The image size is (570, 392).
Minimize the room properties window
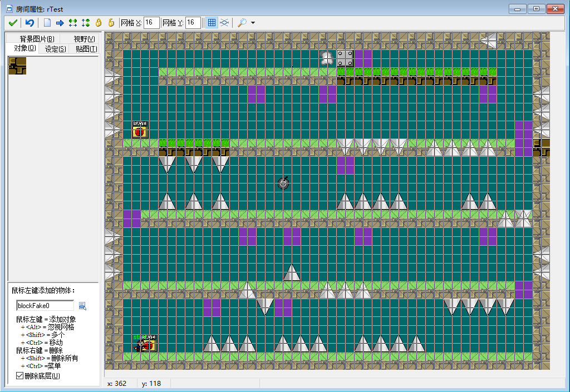pos(518,9)
